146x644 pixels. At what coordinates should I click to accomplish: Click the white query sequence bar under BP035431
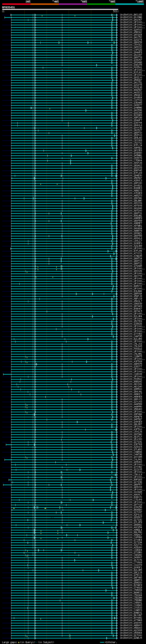(x=60, y=9)
